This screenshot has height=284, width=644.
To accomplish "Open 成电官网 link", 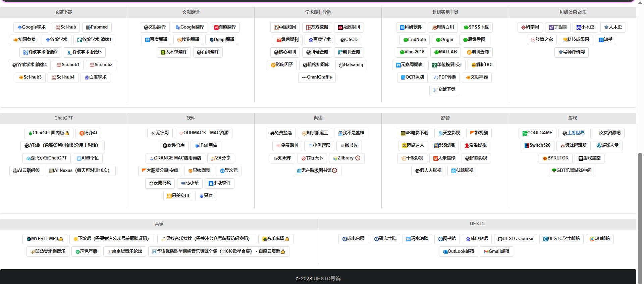I will [354, 239].
